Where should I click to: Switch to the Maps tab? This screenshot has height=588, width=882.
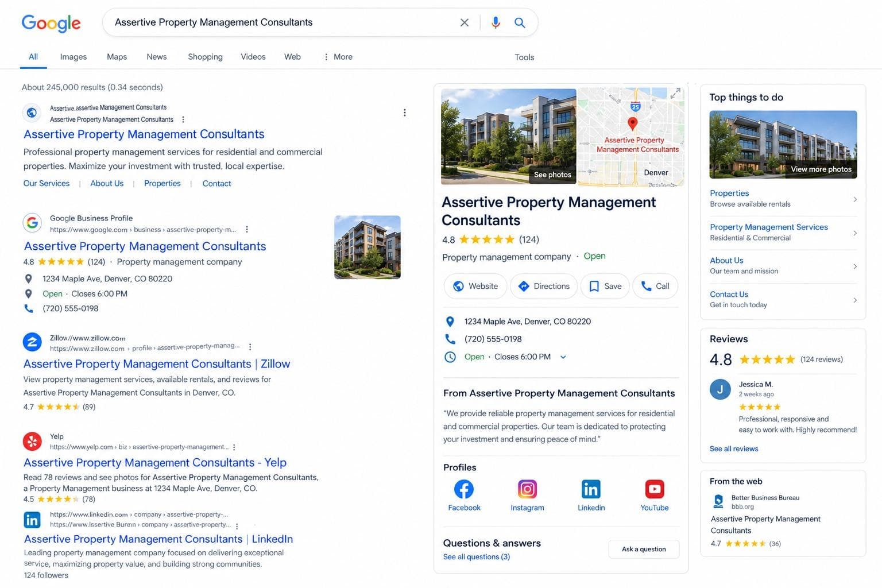(117, 57)
